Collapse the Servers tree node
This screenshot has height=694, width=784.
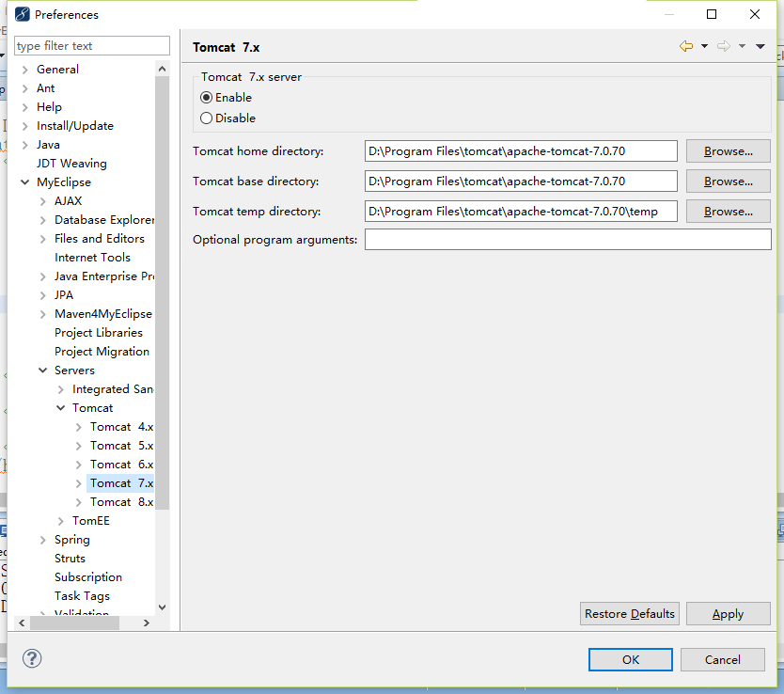click(x=43, y=371)
